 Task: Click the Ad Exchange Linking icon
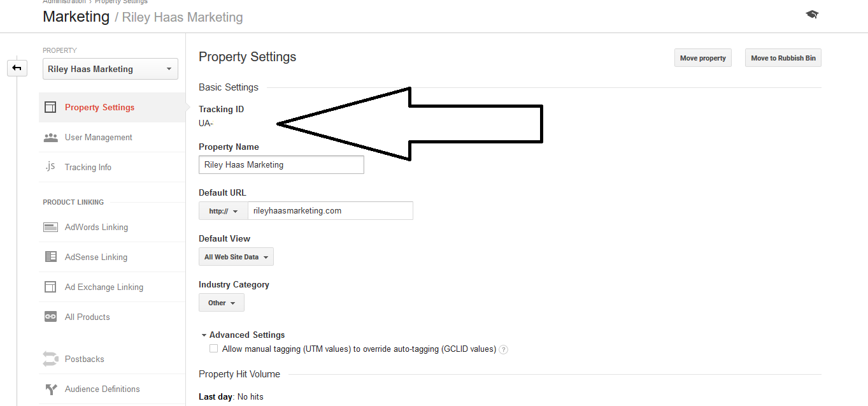50,287
